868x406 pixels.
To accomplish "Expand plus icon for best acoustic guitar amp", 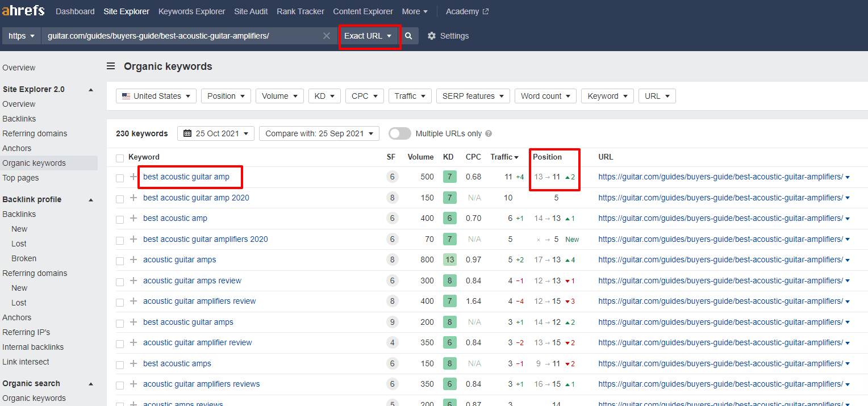I will tap(133, 177).
